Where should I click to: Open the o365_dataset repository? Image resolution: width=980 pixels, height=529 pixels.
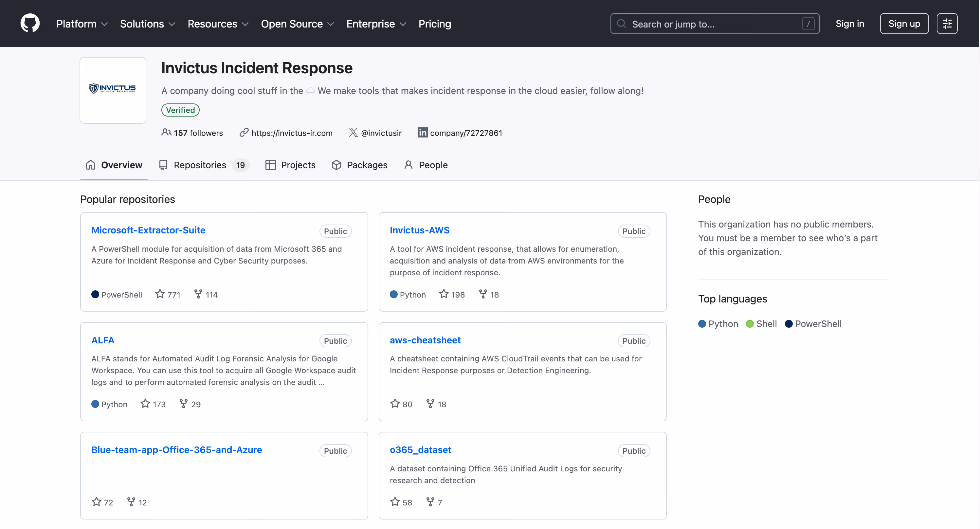click(x=420, y=449)
